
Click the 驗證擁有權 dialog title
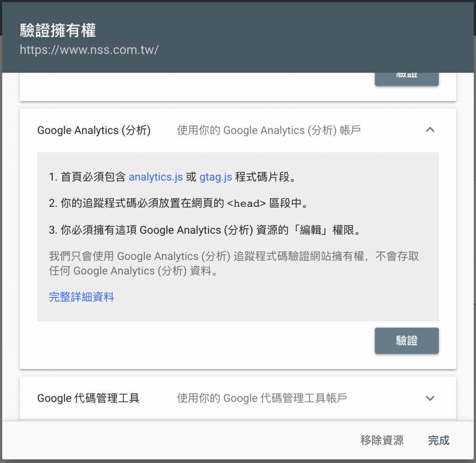(x=58, y=30)
